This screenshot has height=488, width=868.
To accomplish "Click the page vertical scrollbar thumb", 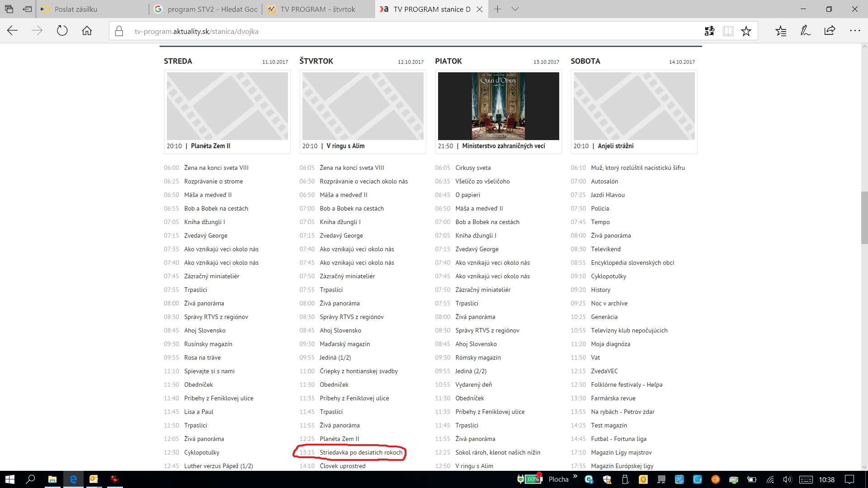I will [x=864, y=217].
